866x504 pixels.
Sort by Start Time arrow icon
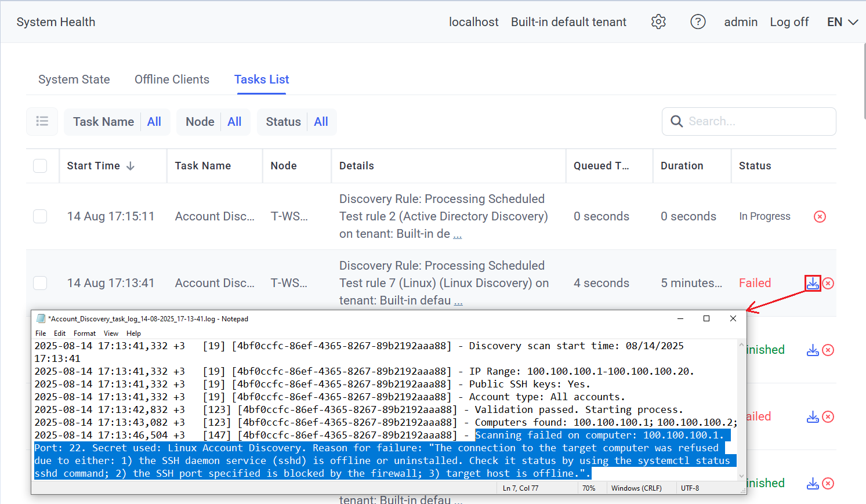tap(131, 166)
